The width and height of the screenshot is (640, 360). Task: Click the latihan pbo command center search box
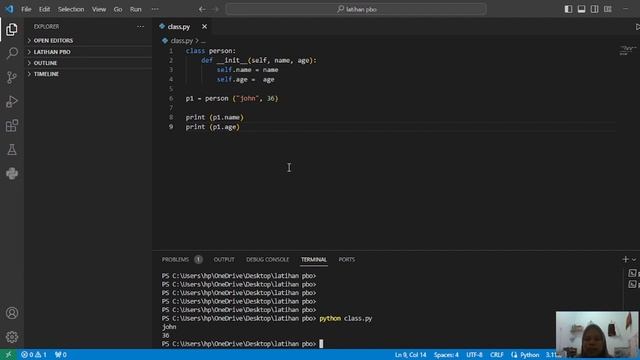pos(356,9)
